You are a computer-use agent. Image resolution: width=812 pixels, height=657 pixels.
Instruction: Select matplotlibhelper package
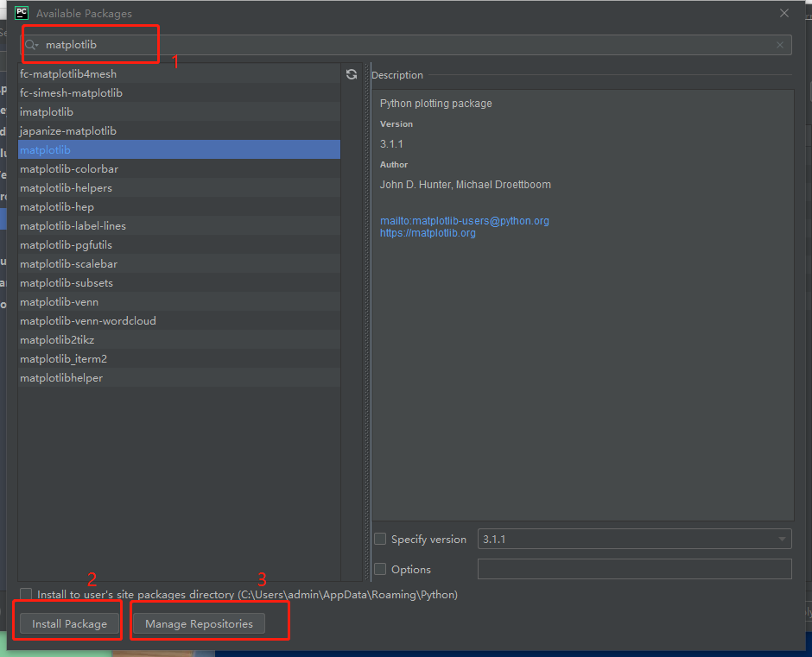click(x=179, y=378)
